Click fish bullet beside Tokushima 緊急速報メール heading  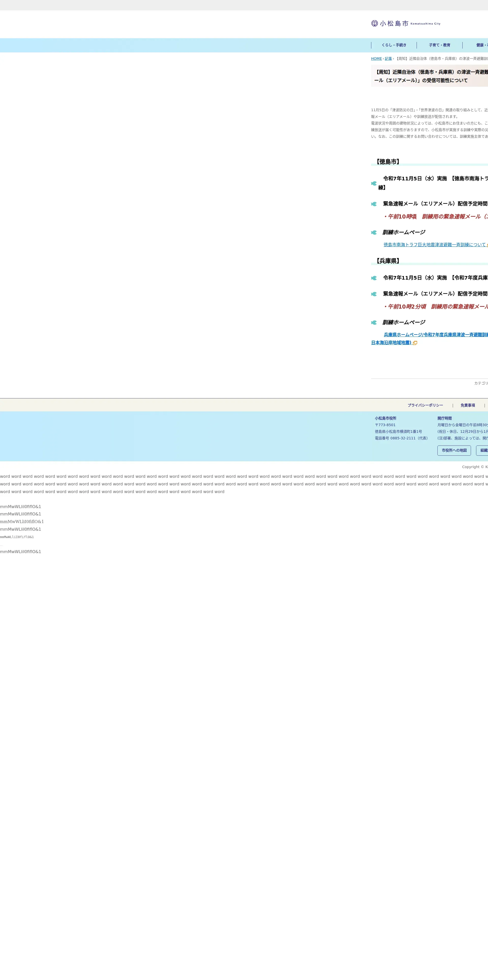374,204
